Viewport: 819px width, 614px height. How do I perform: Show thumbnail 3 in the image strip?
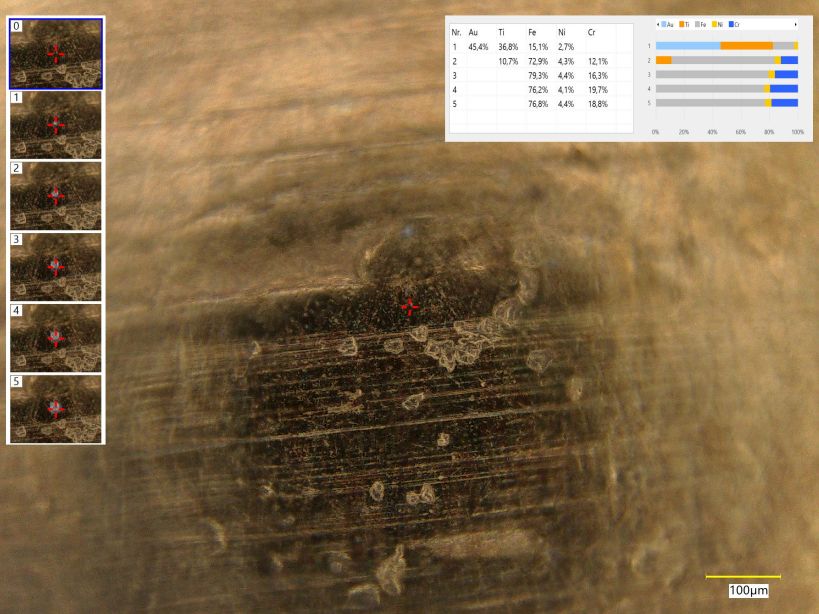pyautogui.click(x=55, y=267)
